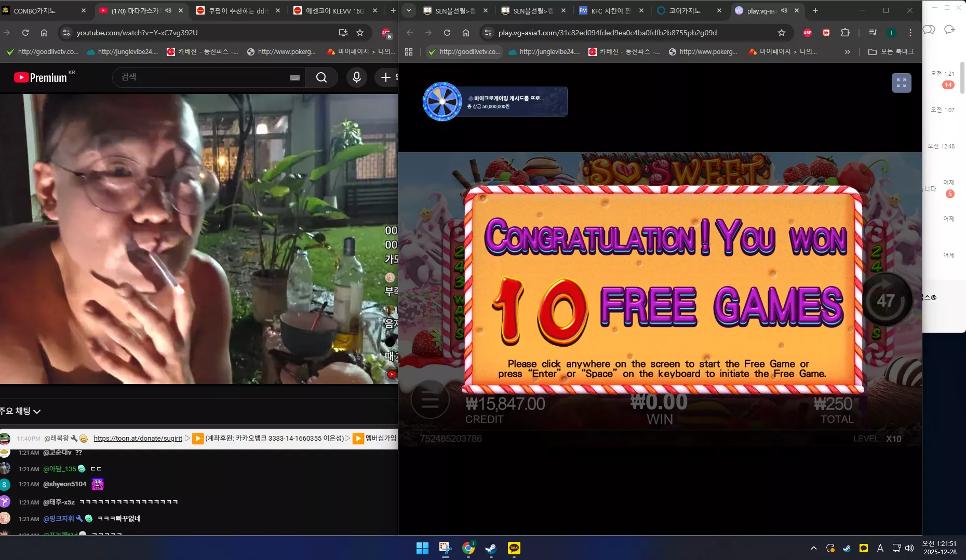Close the COMBO카지노 tab
966x560 pixels.
(x=84, y=10)
